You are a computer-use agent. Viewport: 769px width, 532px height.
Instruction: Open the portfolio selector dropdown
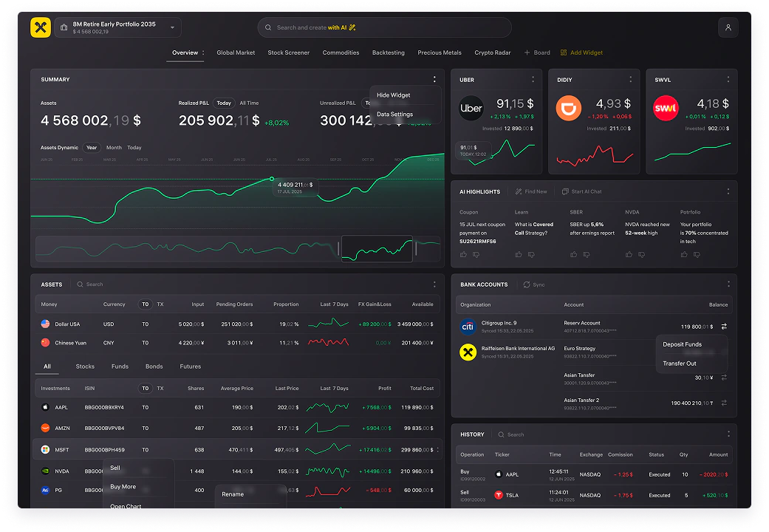[118, 27]
